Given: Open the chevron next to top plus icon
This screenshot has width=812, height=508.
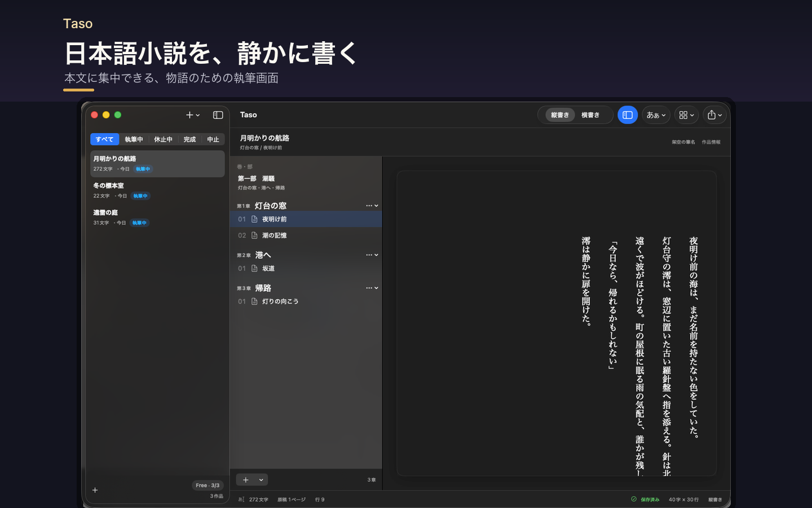Looking at the screenshot, I should (198, 115).
